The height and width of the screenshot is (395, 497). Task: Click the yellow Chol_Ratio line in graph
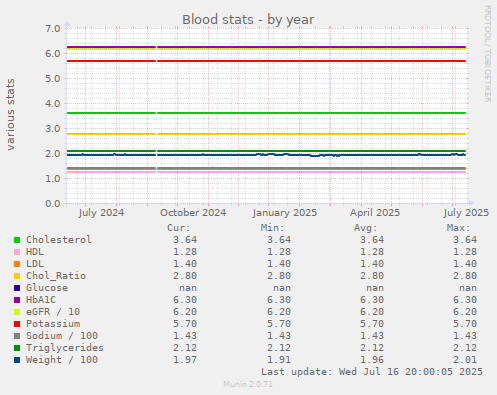point(267,134)
